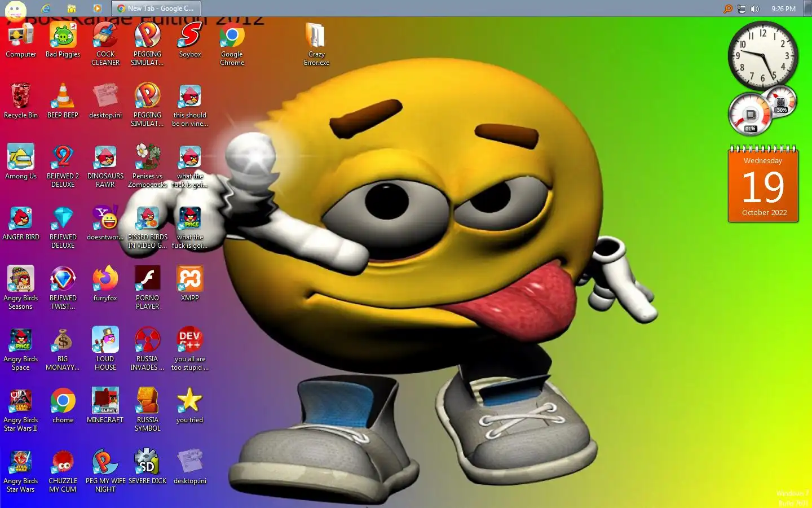Open Internet Explorer from the taskbar
812x508 pixels.
click(x=46, y=8)
